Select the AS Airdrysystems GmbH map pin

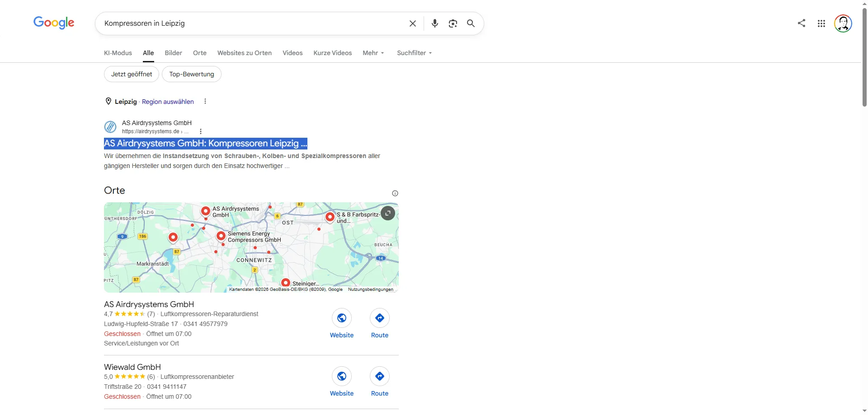(205, 211)
